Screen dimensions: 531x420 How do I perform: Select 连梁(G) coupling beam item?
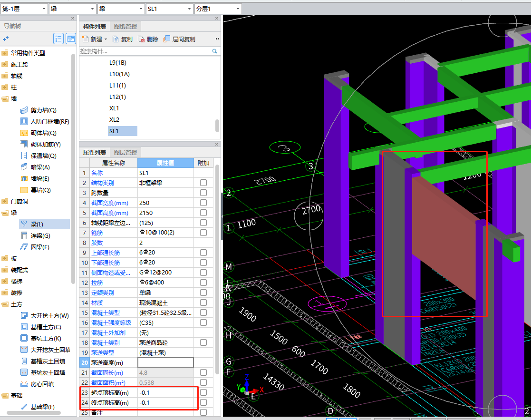tap(35, 236)
